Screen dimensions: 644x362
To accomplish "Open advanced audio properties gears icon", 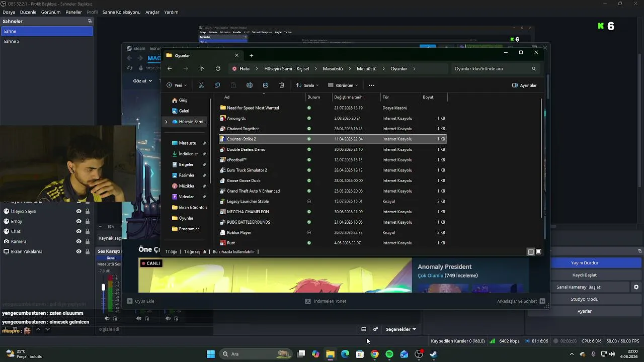I will [x=375, y=329].
